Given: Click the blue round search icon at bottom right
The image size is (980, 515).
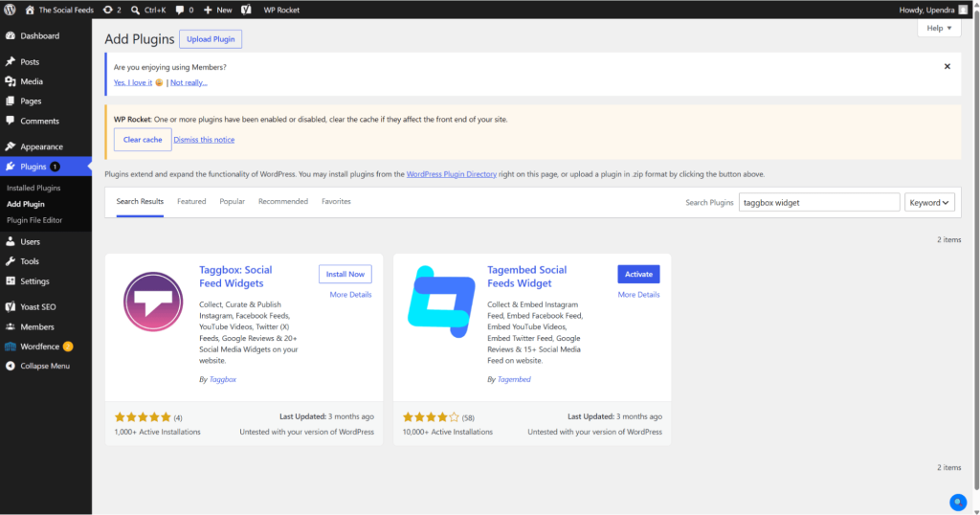Looking at the screenshot, I should point(957,502).
